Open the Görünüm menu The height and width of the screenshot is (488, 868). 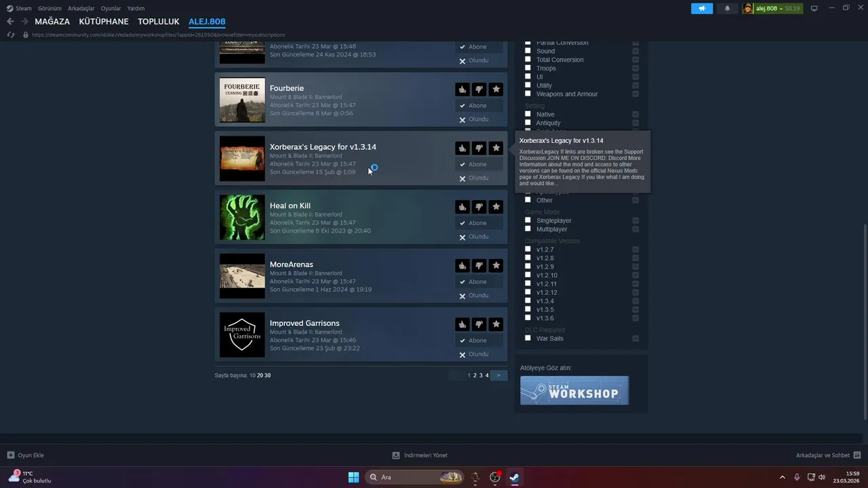pyautogui.click(x=50, y=8)
